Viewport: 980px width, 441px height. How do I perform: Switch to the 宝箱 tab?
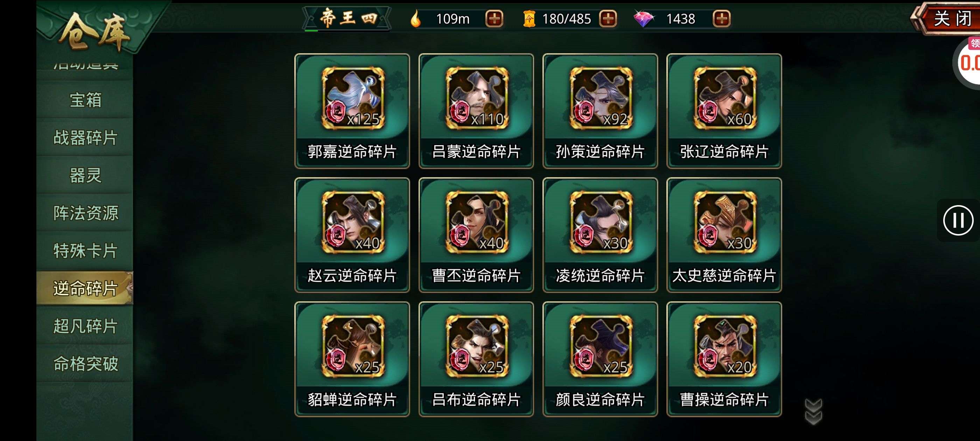[85, 100]
